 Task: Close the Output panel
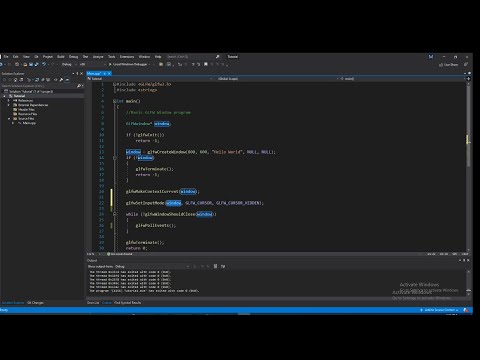point(468,260)
